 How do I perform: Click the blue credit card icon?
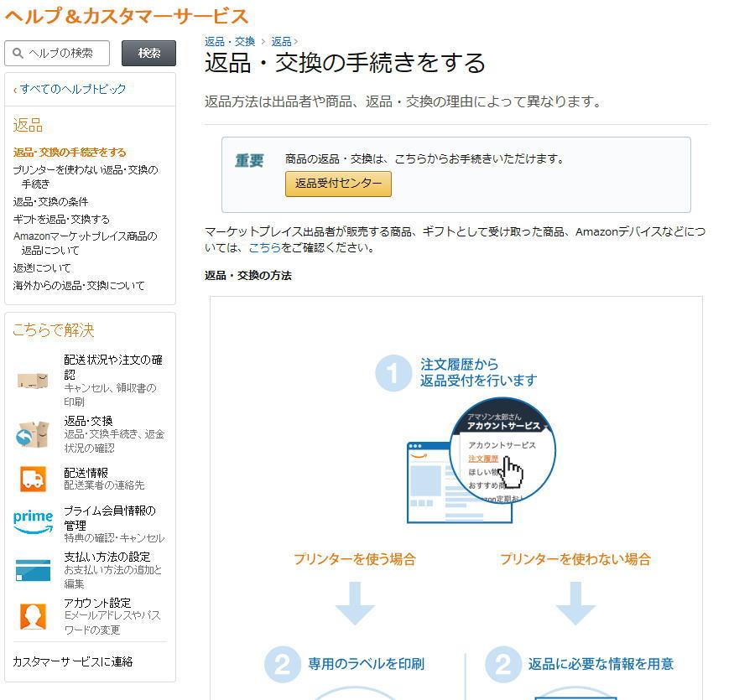click(x=33, y=570)
